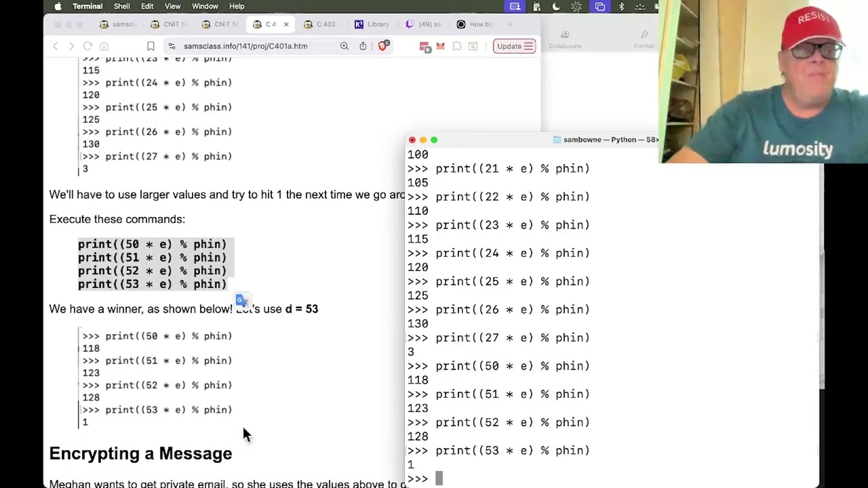Open the red extension with badge
This screenshot has height=488, width=868.
(x=425, y=46)
